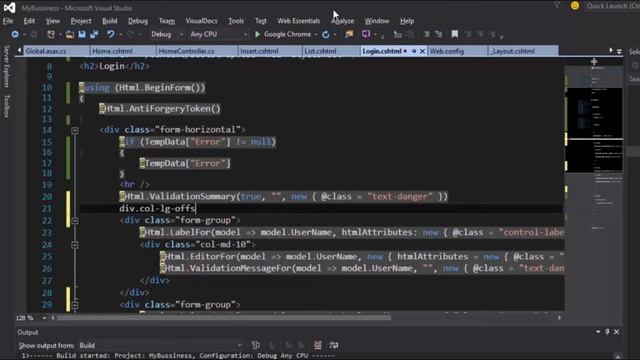Open the Debug configuration dropdown

click(x=167, y=34)
